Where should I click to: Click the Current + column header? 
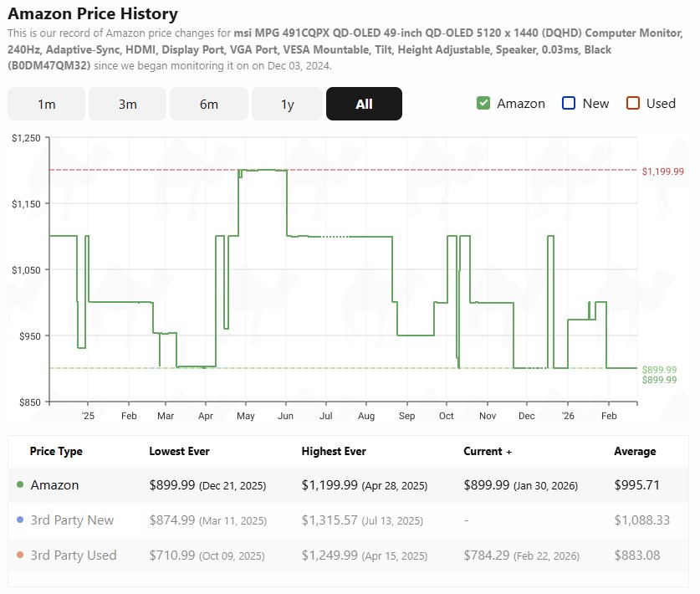[x=488, y=451]
